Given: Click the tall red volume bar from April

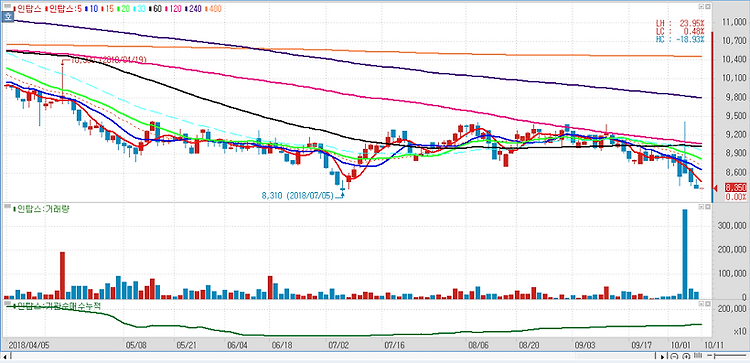Looking at the screenshot, I should pos(62,275).
